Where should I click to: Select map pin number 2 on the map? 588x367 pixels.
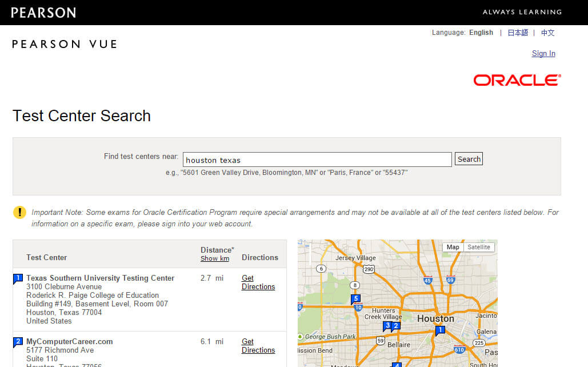395,326
